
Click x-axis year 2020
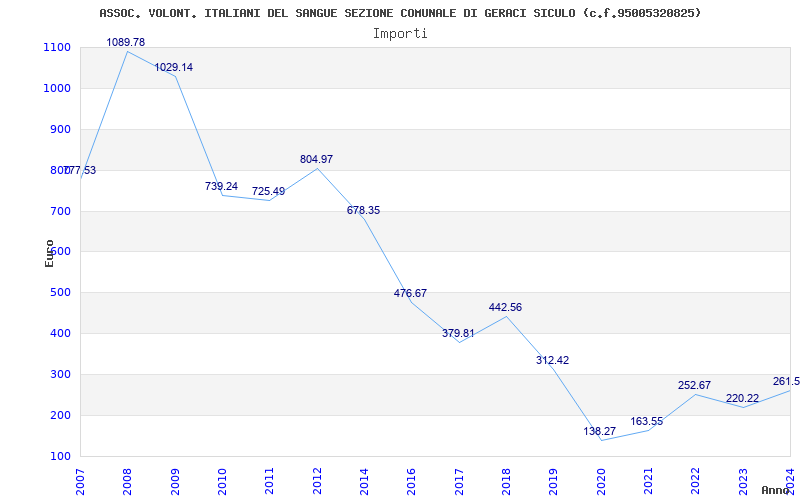[601, 481]
